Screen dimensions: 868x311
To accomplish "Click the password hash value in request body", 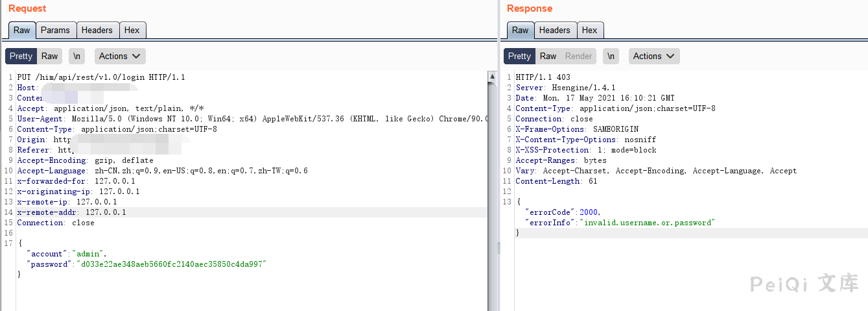I will 172,264.
